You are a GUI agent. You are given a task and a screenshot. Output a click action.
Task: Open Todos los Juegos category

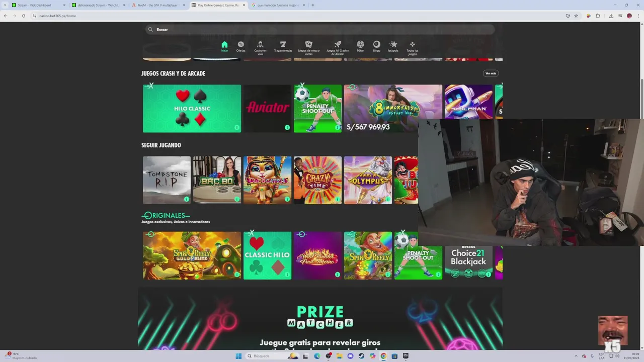(412, 48)
